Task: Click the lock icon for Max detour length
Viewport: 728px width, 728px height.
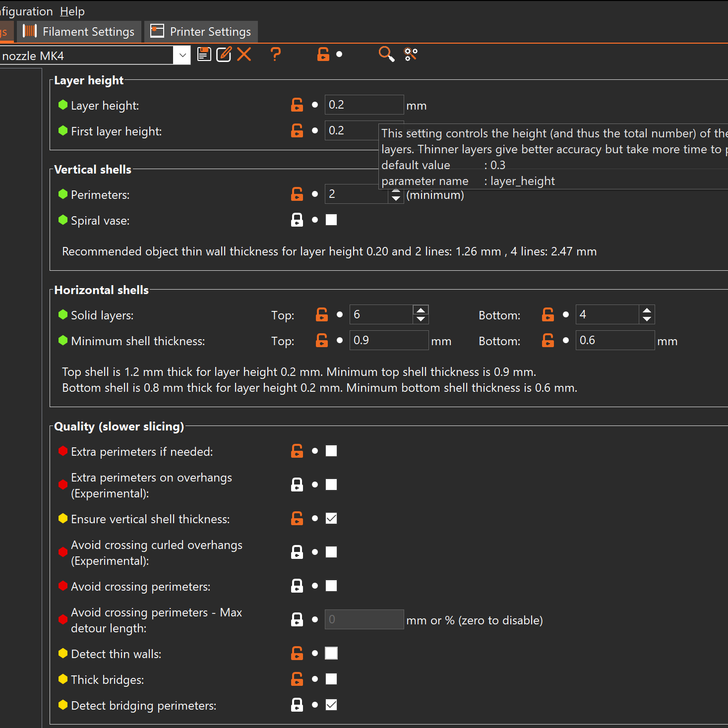Action: point(297,619)
